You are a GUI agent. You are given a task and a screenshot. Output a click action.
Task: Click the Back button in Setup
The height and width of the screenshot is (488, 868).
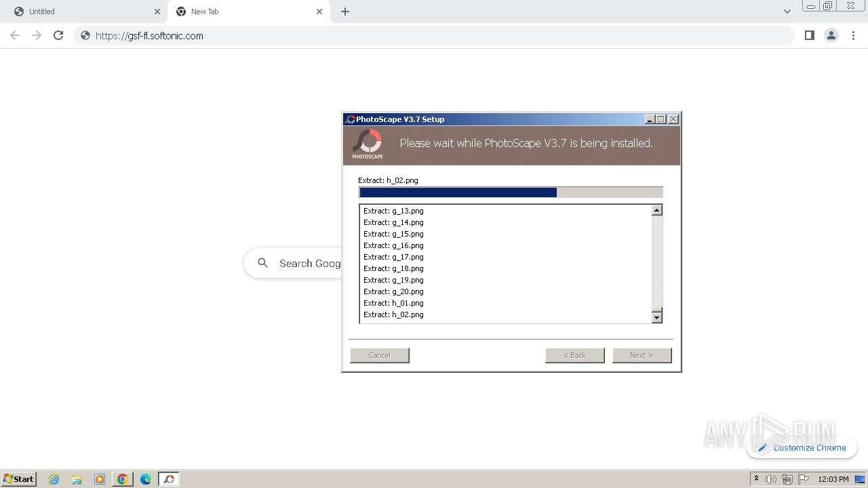575,355
